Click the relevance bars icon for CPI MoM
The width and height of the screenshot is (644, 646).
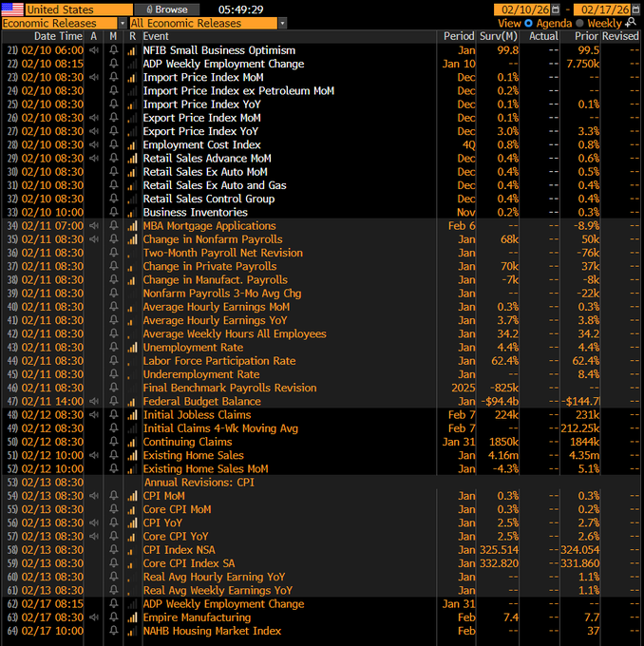coord(132,496)
